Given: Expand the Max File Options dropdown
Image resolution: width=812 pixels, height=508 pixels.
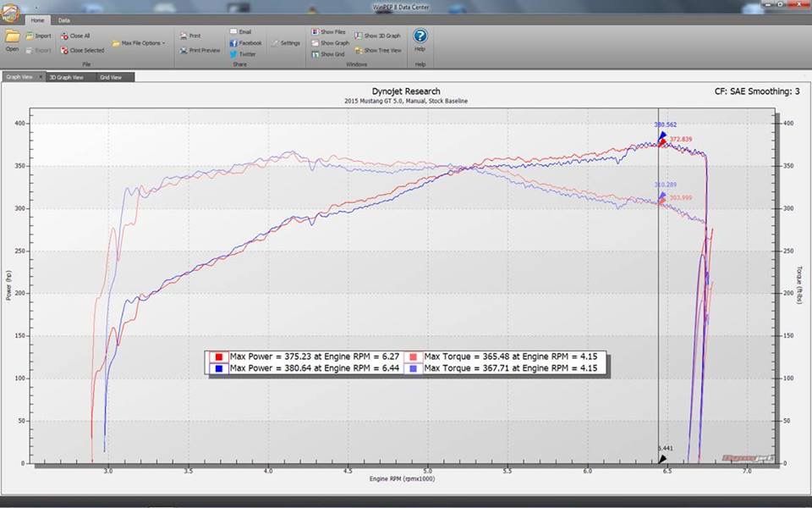Looking at the screenshot, I should coord(138,43).
